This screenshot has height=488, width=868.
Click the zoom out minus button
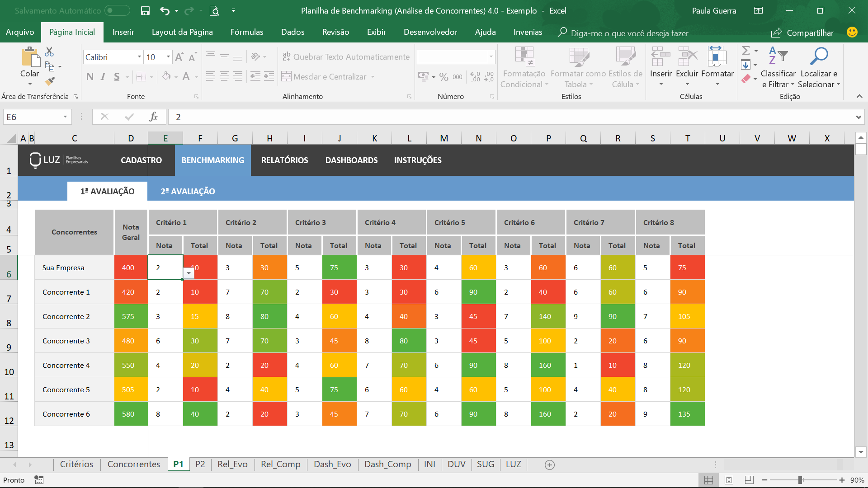pos(764,480)
